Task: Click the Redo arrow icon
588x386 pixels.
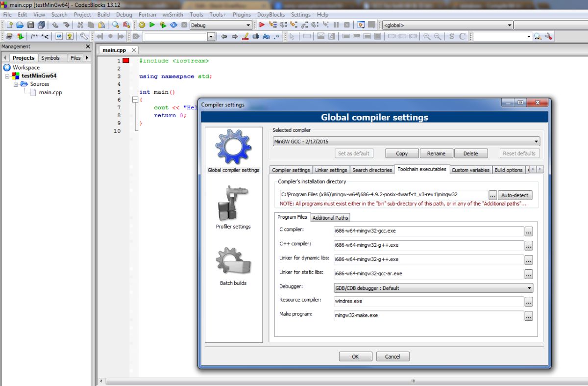Action: pyautogui.click(x=66, y=25)
